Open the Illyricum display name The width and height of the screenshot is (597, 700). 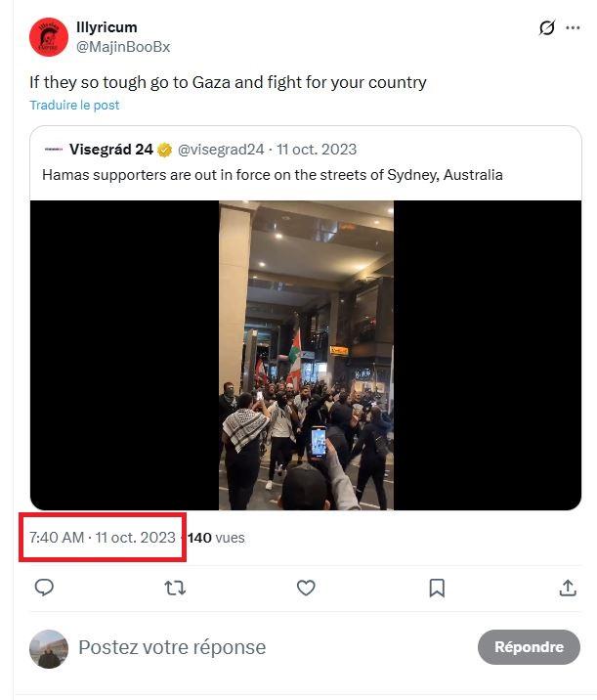click(106, 27)
